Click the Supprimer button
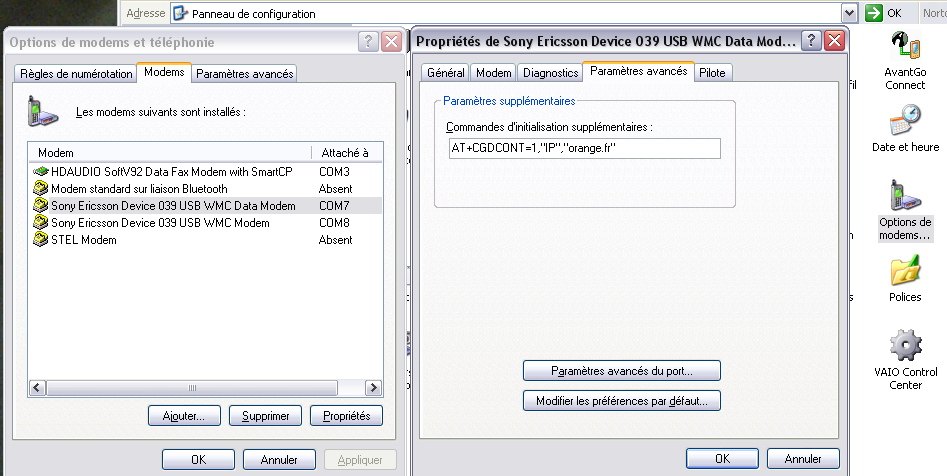Image resolution: width=947 pixels, height=476 pixels. tap(265, 416)
